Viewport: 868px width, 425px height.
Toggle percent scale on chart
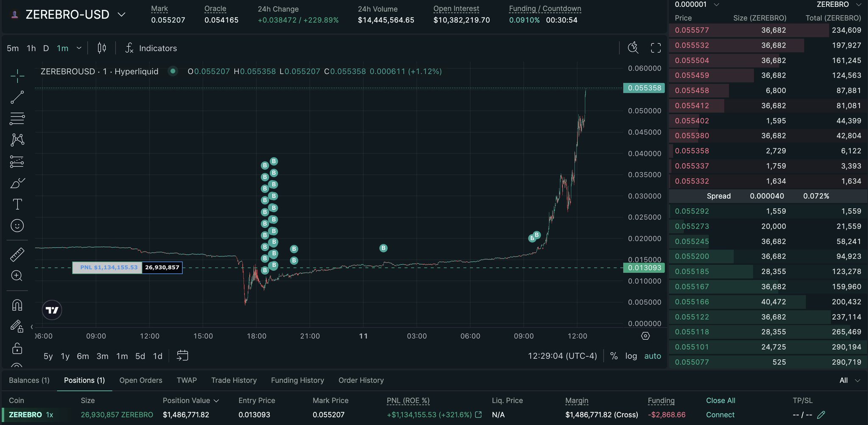coord(614,356)
